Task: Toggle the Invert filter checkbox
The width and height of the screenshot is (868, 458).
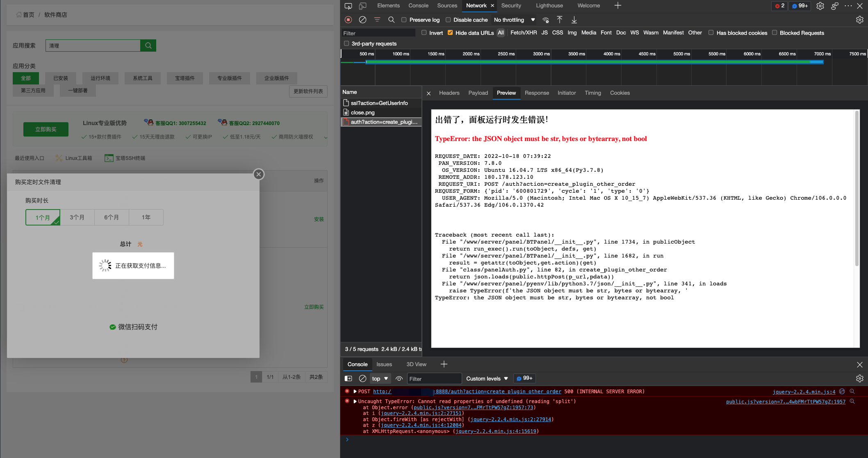Action: pyautogui.click(x=424, y=33)
